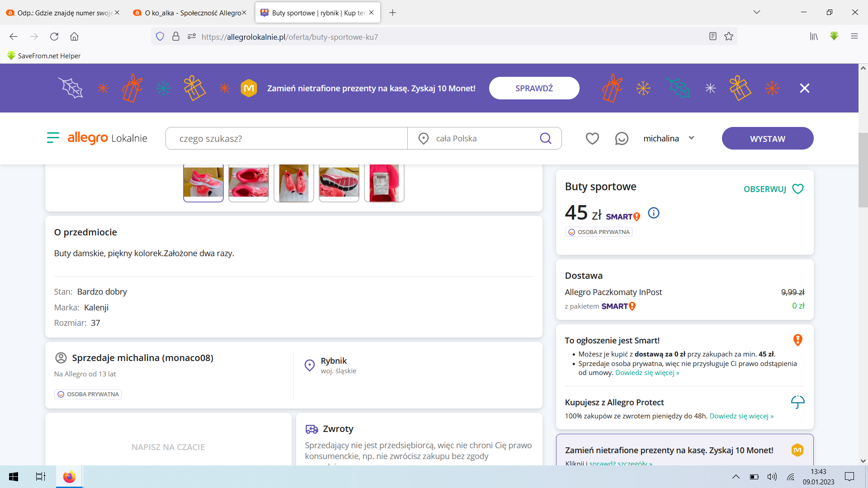Click the seller profile avatar icon
The image size is (868, 488).
click(61, 358)
